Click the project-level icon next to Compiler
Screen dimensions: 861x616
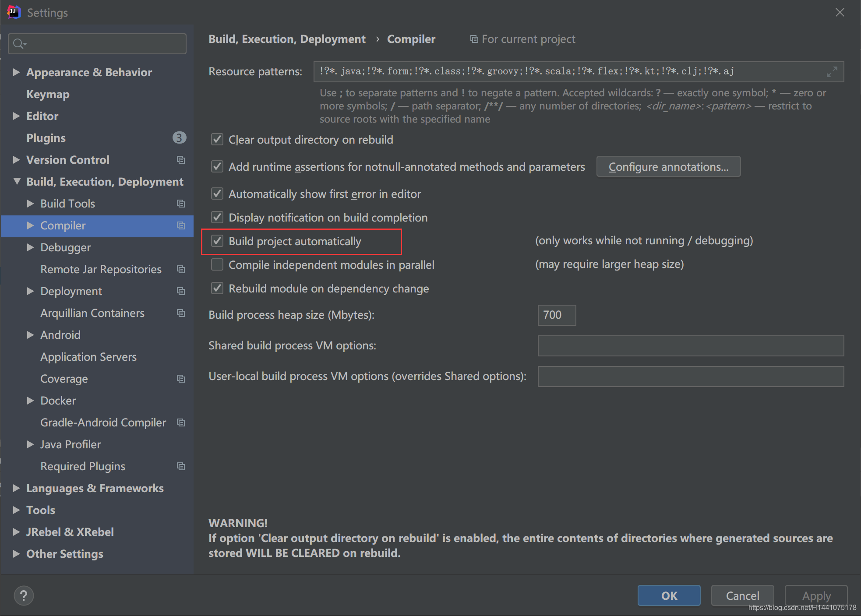[x=180, y=225]
